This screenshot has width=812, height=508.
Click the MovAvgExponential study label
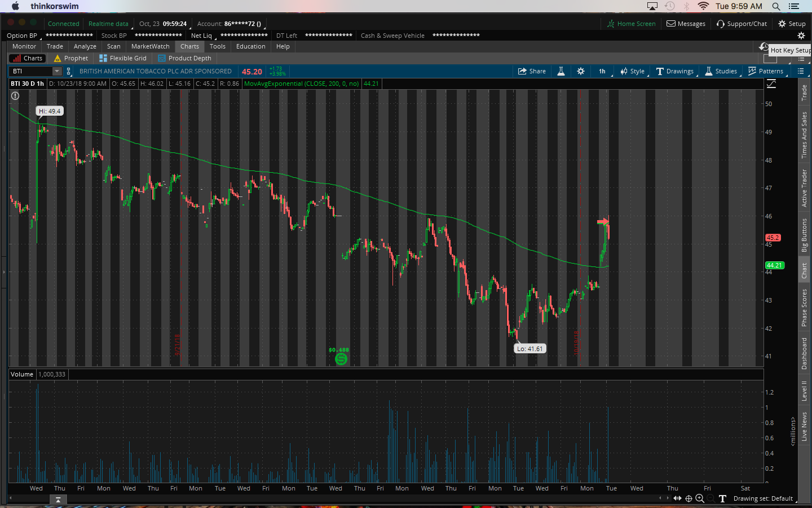click(x=302, y=84)
